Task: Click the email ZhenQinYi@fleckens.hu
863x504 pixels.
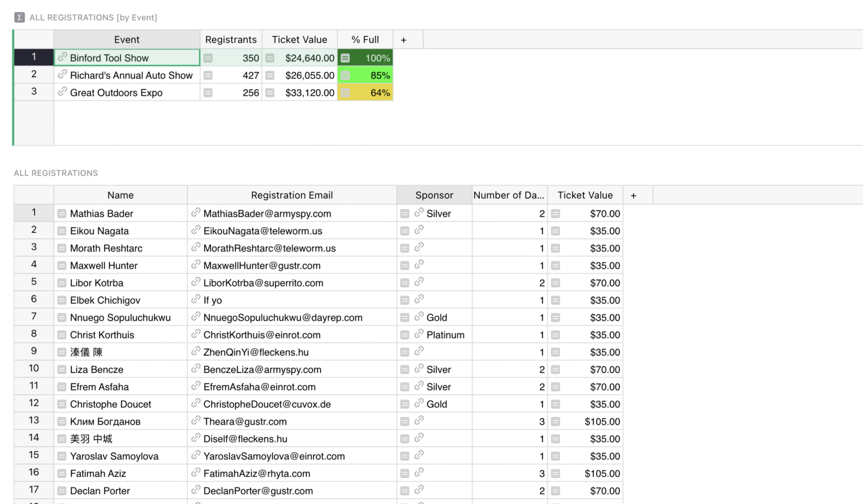Action: point(256,352)
